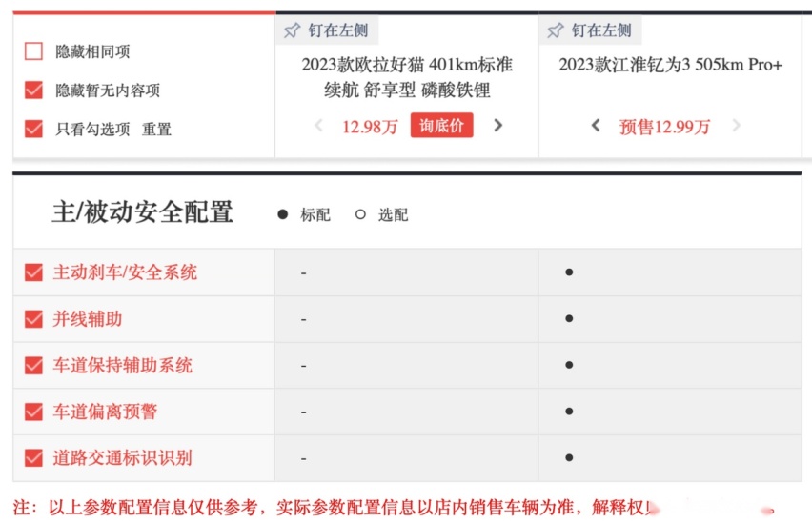
Task: Uncheck 车道保持辅助系统 row checkbox
Action: [33, 366]
